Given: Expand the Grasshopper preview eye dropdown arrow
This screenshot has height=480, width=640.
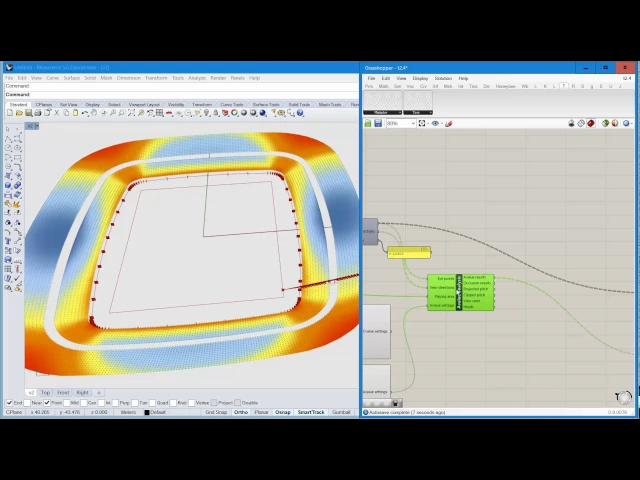Looking at the screenshot, I should tap(441, 124).
